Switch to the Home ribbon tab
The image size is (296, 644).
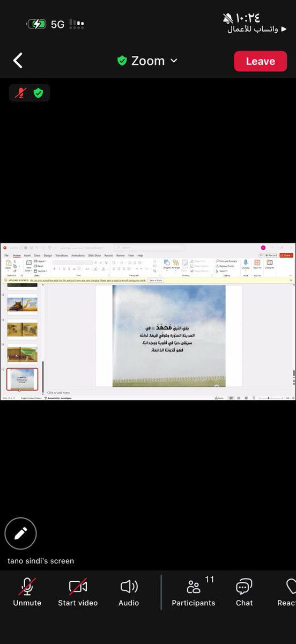17,255
